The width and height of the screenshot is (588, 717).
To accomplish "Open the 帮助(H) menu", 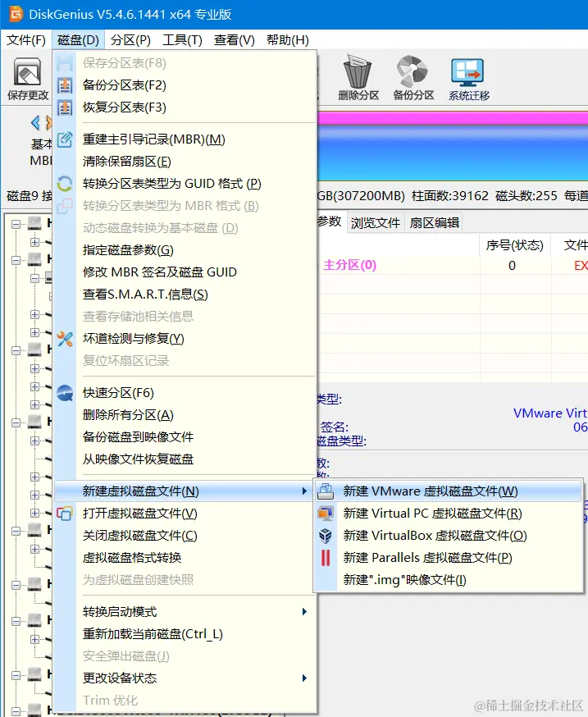I will (288, 40).
